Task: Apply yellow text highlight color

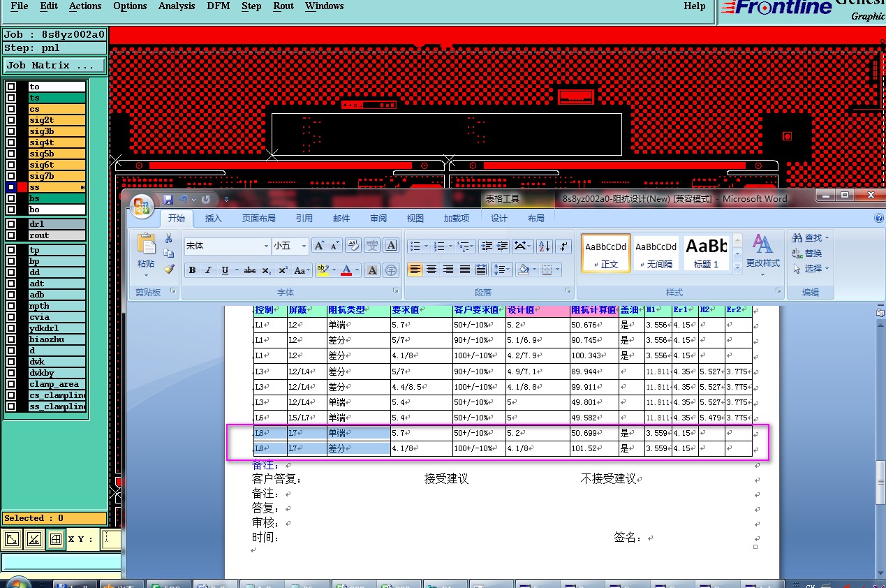Action: 322,270
